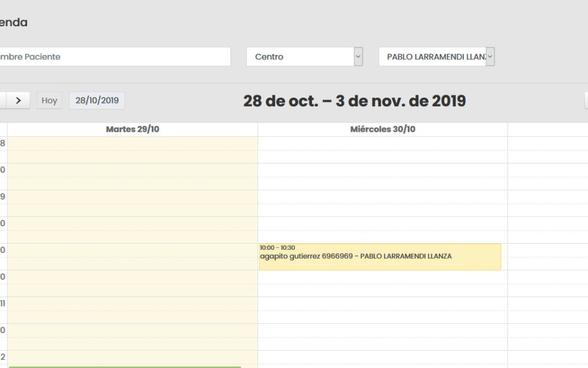Select the Martes 29/10 column header
The image size is (588, 368).
coord(132,129)
